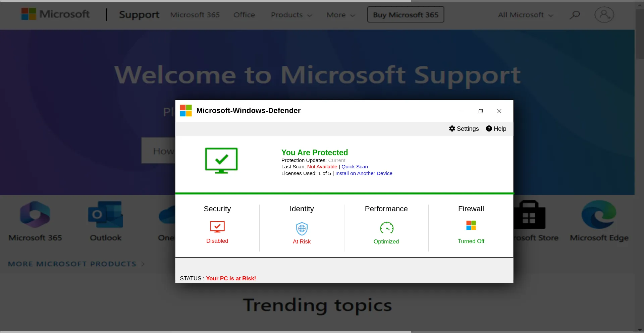Image resolution: width=644 pixels, height=333 pixels.
Task: Open the search magnifier in the header
Action: point(575,15)
